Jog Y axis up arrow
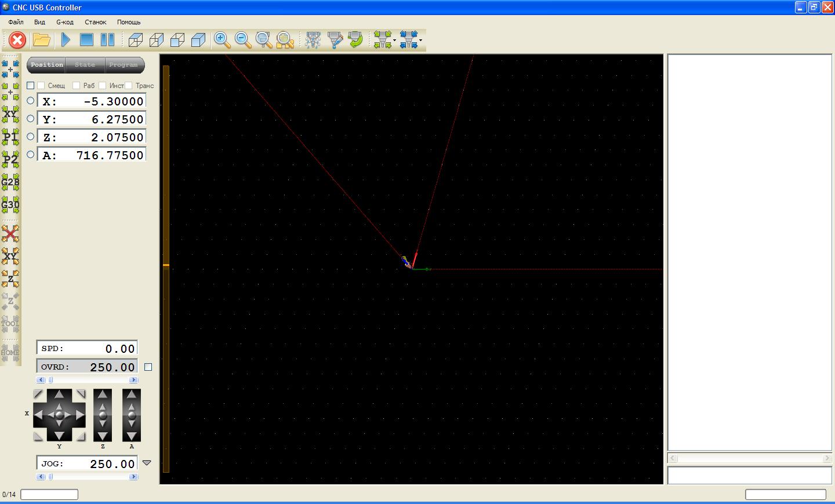The width and height of the screenshot is (835, 504). pyautogui.click(x=59, y=395)
